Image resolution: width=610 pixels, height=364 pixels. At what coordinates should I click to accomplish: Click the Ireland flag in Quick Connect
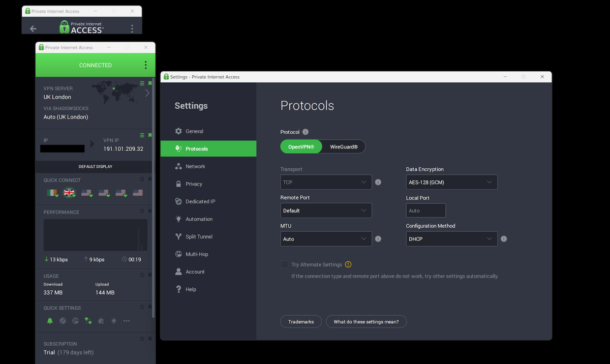point(51,193)
